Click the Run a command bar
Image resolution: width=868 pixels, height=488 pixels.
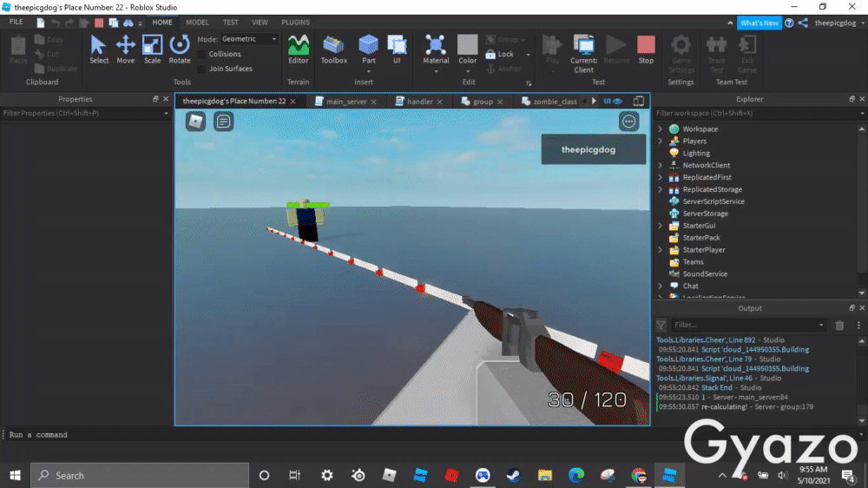point(431,435)
